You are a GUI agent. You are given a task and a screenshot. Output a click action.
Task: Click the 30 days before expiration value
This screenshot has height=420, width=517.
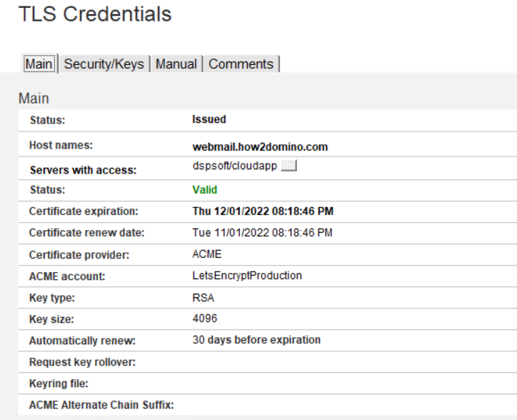tap(256, 340)
